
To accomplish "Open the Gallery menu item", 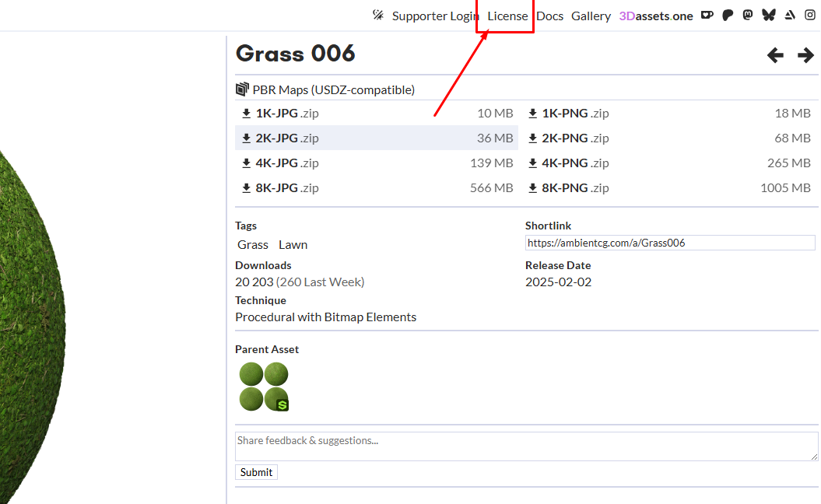I will point(591,16).
